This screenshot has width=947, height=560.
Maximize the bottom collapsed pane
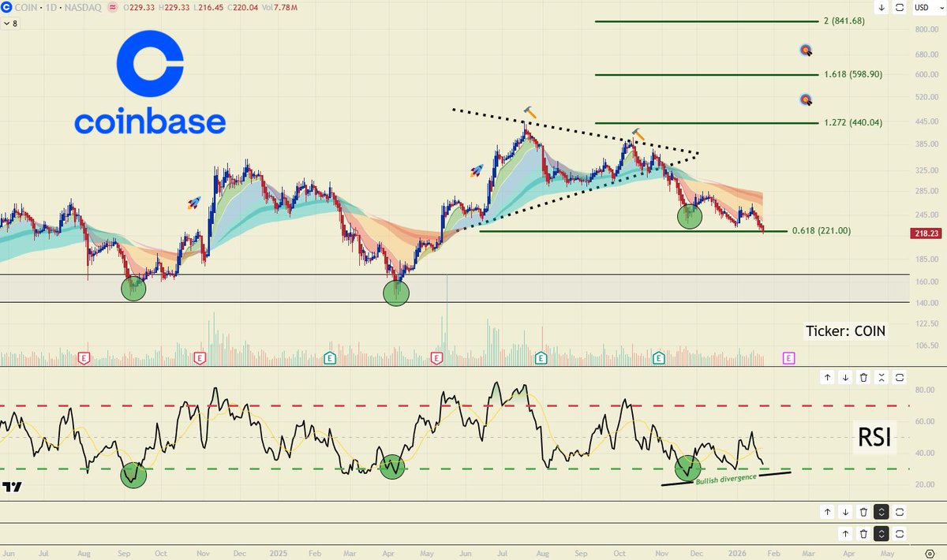point(900,534)
